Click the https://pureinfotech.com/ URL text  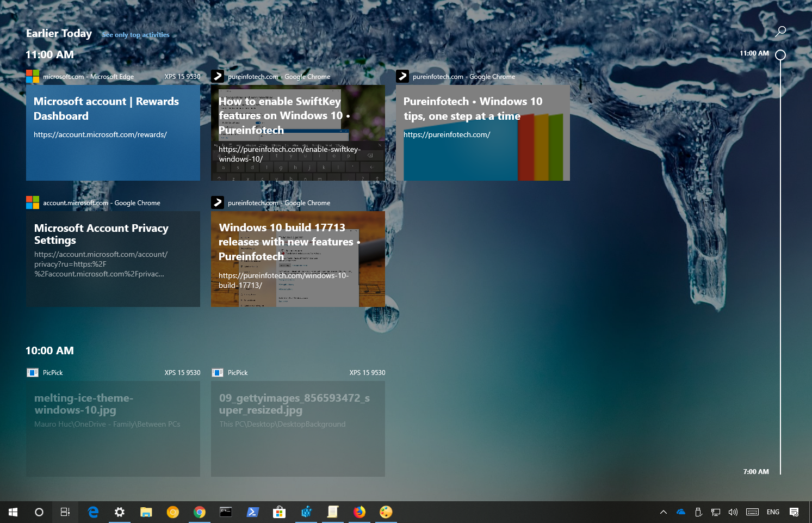coord(447,134)
